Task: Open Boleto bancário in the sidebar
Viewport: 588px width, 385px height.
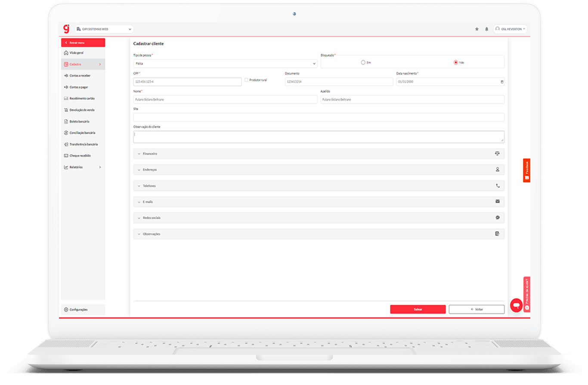Action: pos(83,121)
